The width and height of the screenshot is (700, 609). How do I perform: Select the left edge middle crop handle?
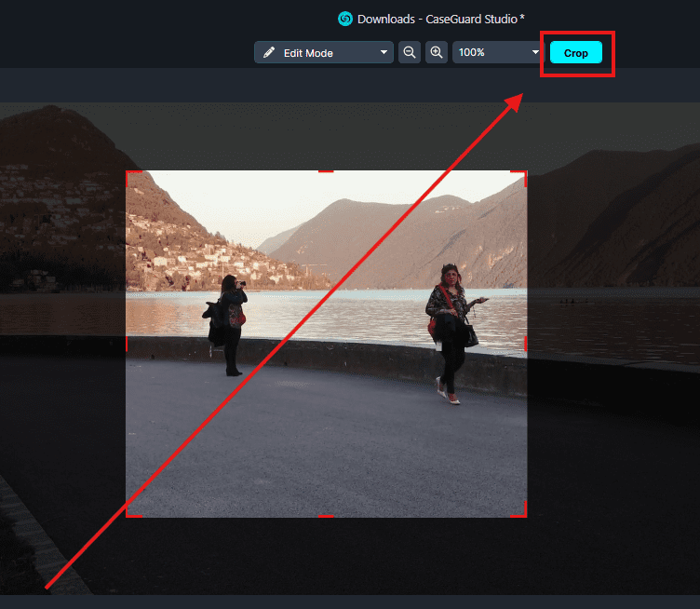coord(127,344)
